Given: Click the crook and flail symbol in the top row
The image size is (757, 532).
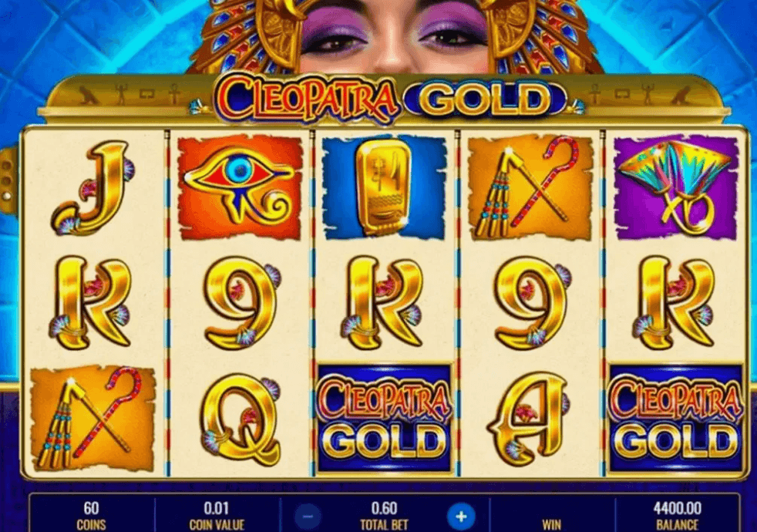Looking at the screenshot, I should [530, 188].
